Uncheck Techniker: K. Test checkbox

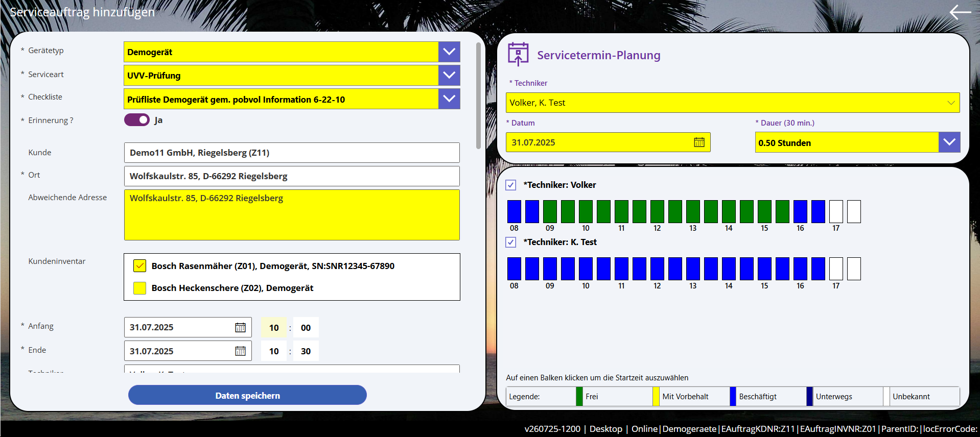point(511,242)
